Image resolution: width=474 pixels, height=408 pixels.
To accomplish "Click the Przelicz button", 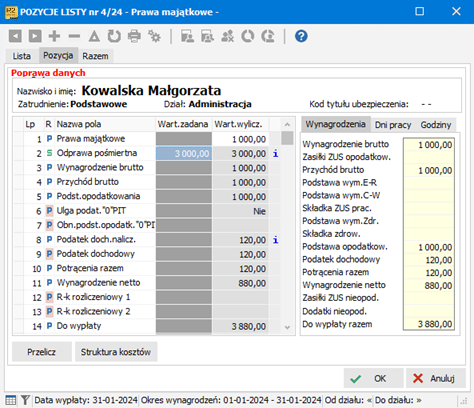I will coord(42,352).
